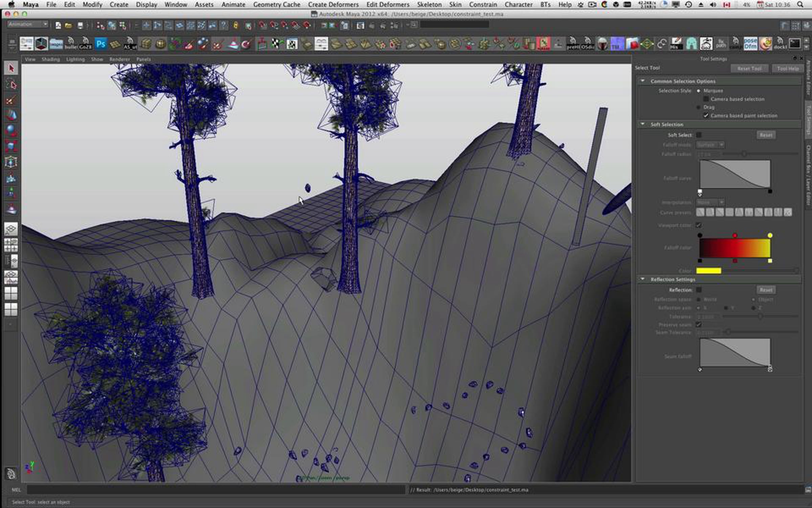Screen dimensions: 812x508
Task: Open the Shading panel menu
Action: [50, 59]
